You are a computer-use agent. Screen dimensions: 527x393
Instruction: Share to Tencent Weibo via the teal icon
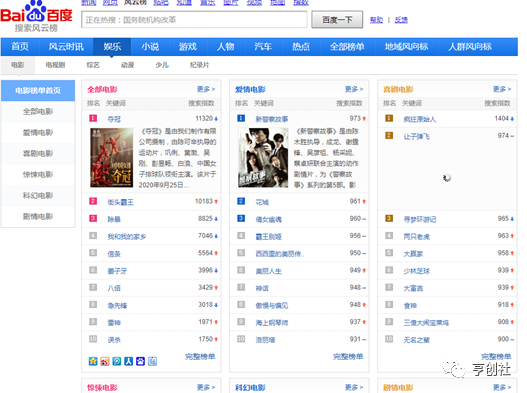(117, 361)
